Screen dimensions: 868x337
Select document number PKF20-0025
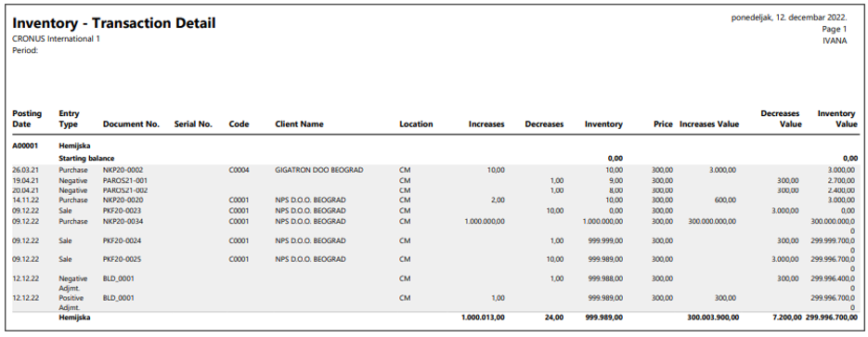coord(123,259)
